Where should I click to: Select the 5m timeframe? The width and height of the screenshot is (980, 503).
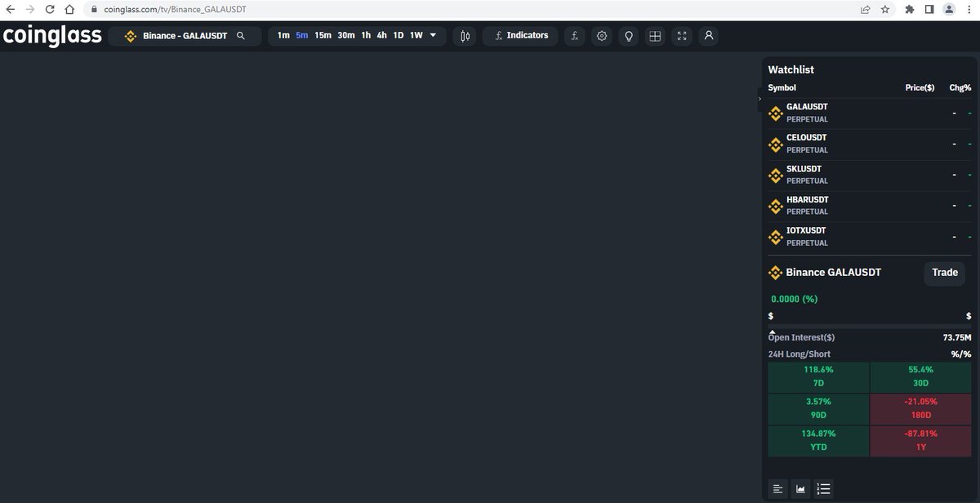coord(301,36)
